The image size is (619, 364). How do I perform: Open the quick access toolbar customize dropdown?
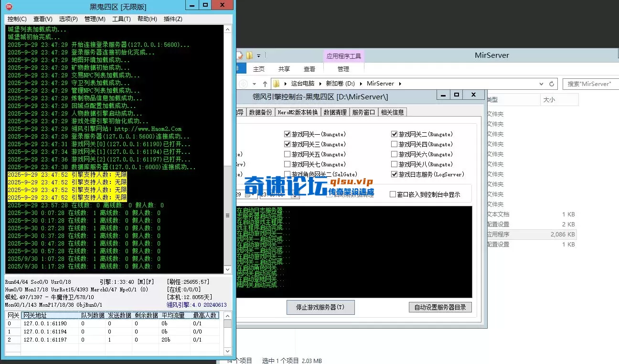click(x=258, y=55)
